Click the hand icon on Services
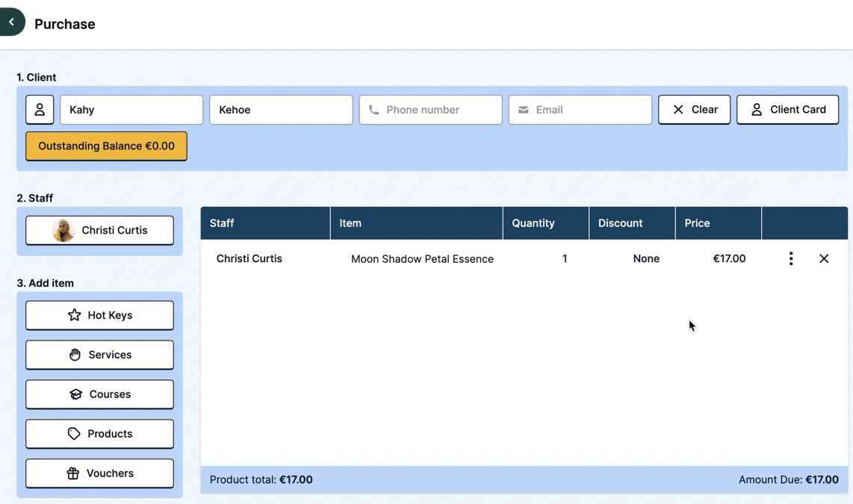 point(75,355)
